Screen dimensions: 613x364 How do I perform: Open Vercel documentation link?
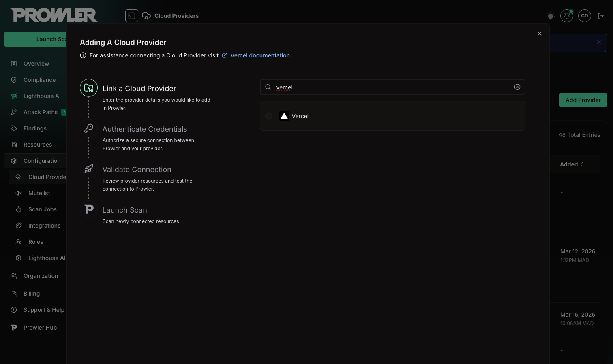(x=260, y=55)
